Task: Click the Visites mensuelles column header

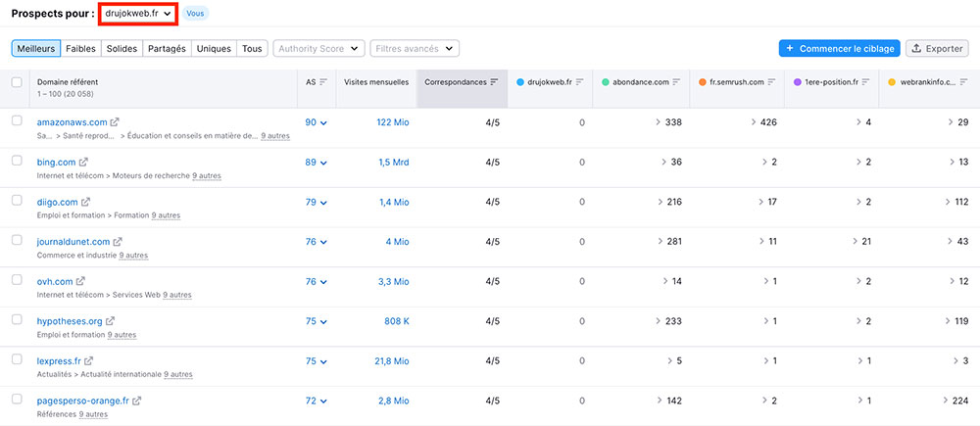Action: pos(376,82)
